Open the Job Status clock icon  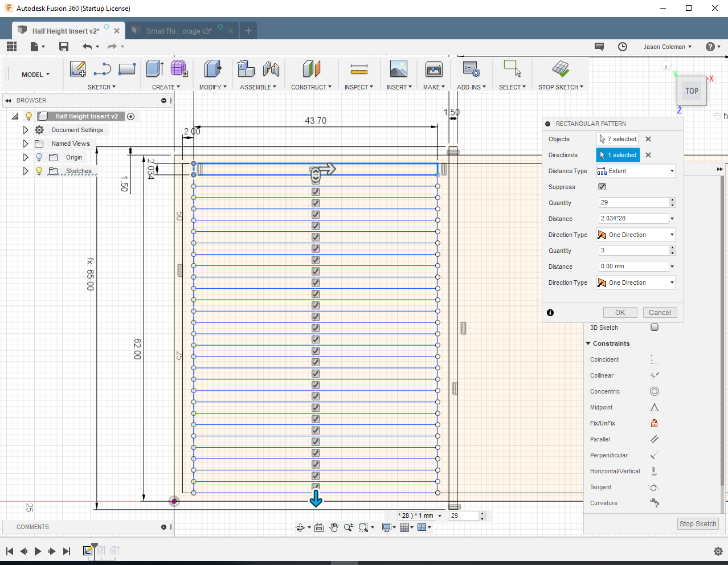pyautogui.click(x=623, y=47)
